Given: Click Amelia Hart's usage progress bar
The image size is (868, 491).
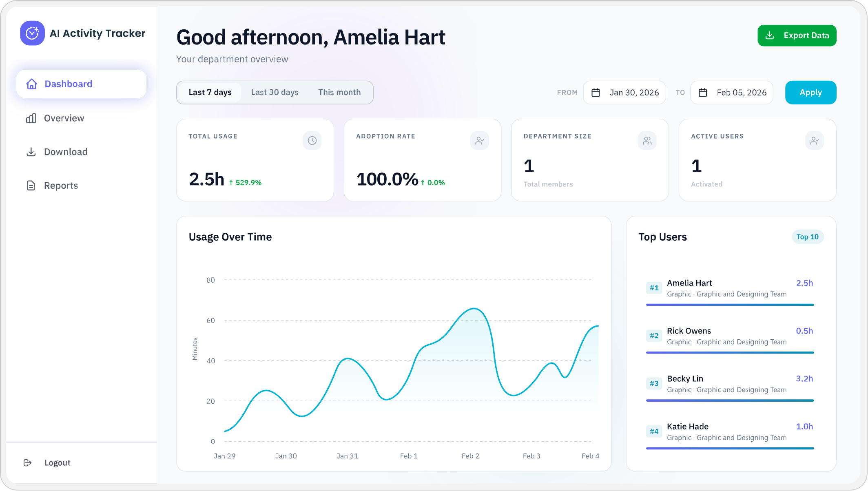Looking at the screenshot, I should 730,305.
